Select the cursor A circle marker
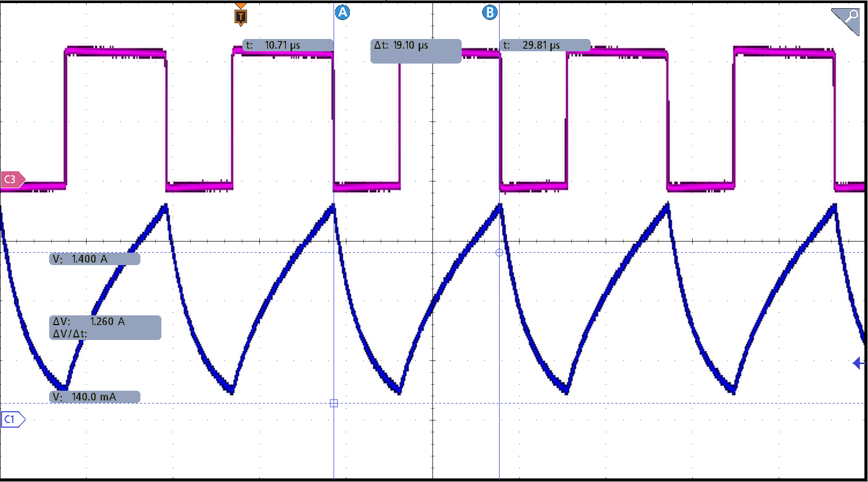Viewport: 868px width, 482px height. pos(342,12)
